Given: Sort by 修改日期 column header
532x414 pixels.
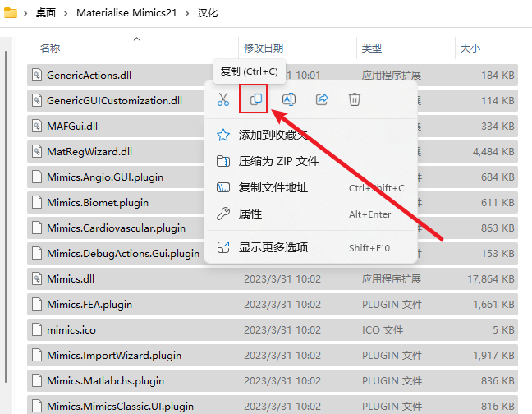Looking at the screenshot, I should (x=264, y=48).
